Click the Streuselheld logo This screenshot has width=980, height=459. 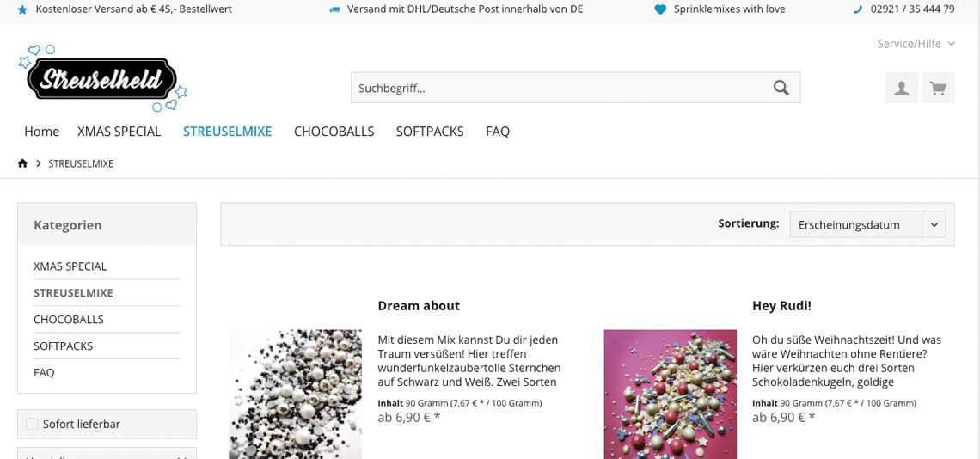[x=103, y=77]
